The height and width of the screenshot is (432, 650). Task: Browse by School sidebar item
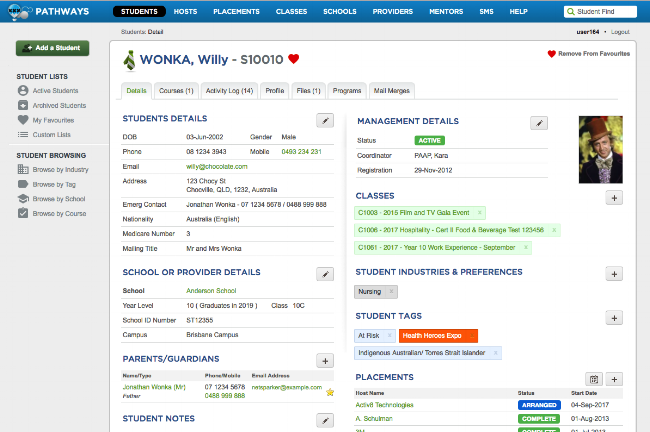pos(51,199)
